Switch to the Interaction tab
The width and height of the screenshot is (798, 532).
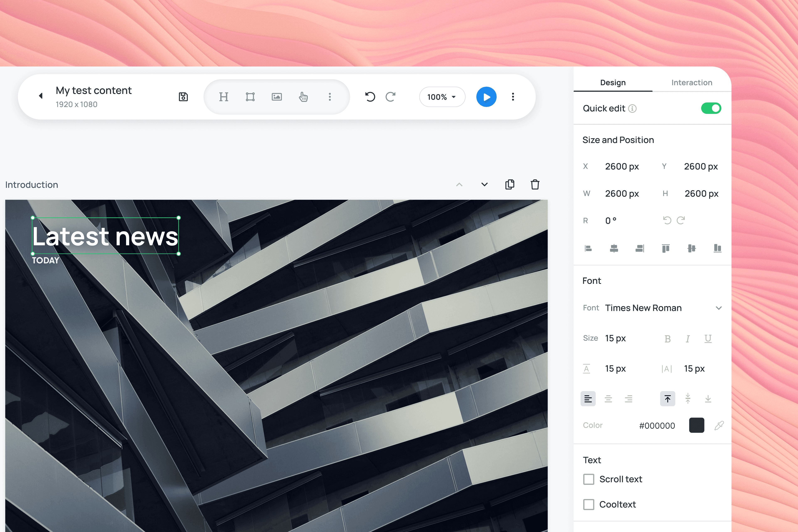click(691, 83)
